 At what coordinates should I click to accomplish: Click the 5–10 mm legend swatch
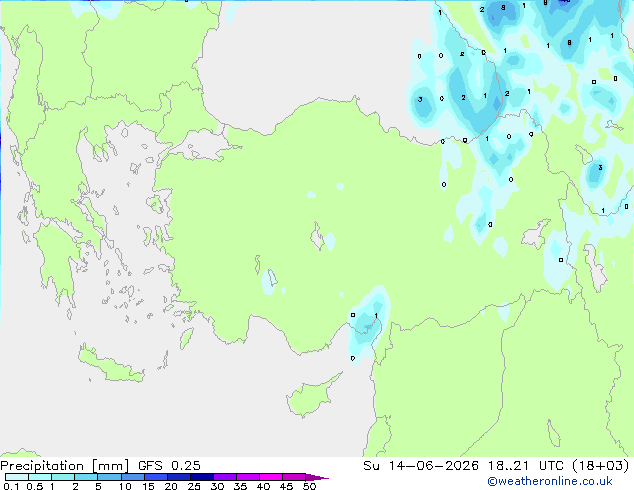(110, 477)
